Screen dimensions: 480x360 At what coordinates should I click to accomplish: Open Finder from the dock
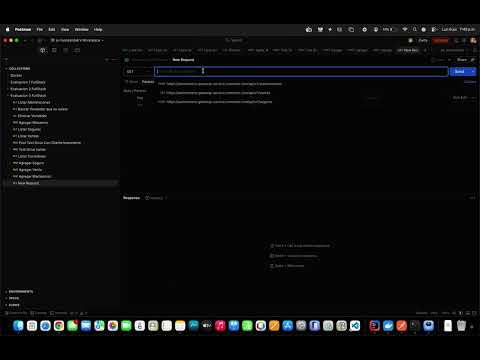[18, 326]
